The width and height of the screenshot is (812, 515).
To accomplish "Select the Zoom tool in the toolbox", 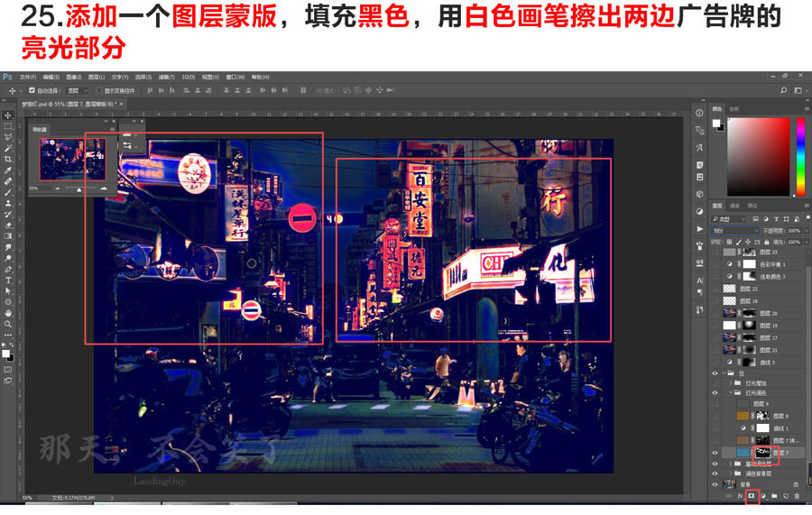I will pos(8,324).
